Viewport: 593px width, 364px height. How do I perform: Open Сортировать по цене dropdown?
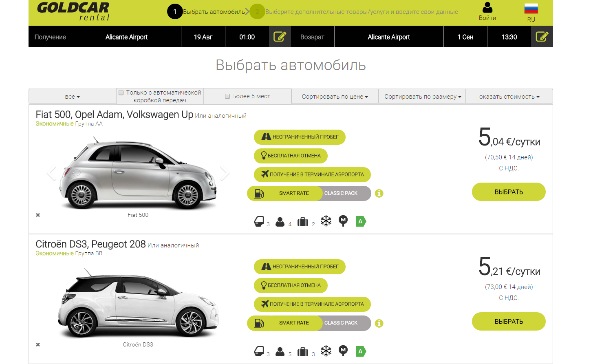tap(335, 97)
